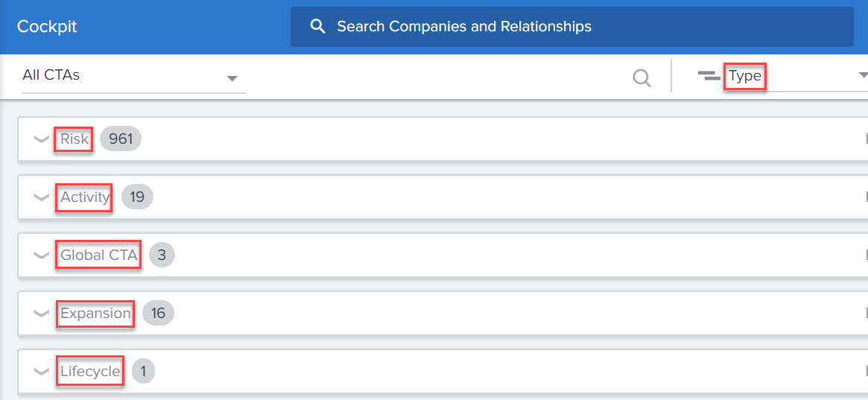Click the Lifecycle group label
Image resolution: width=868 pixels, height=400 pixels.
90,371
